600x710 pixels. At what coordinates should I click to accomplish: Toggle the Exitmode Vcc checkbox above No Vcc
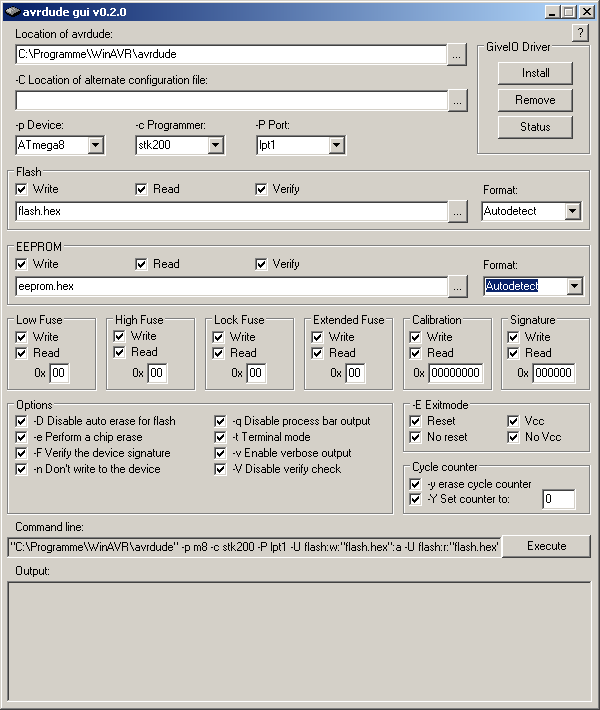pos(513,421)
